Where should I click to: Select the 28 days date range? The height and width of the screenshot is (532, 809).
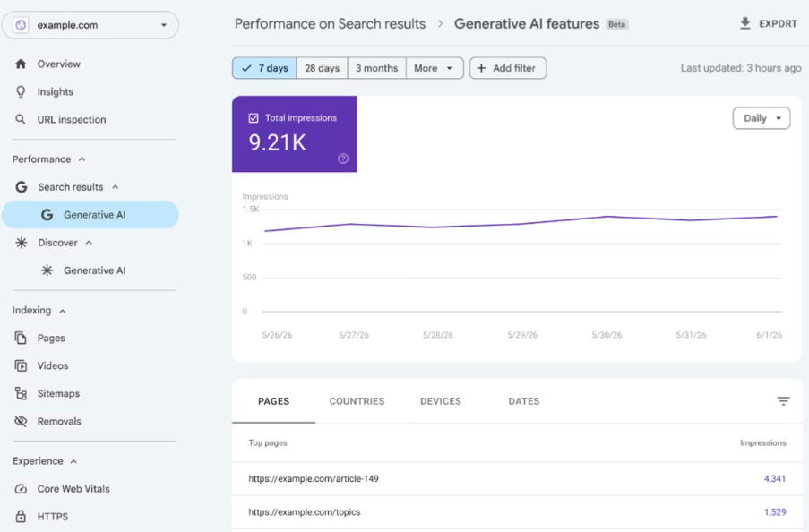pos(322,68)
